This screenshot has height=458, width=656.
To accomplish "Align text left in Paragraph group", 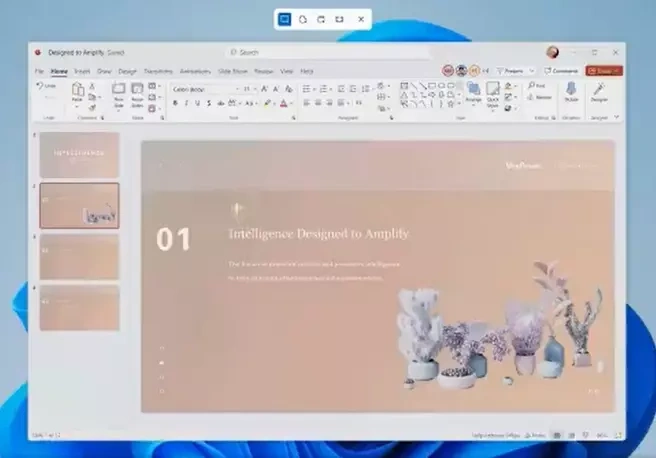I will click(x=307, y=103).
